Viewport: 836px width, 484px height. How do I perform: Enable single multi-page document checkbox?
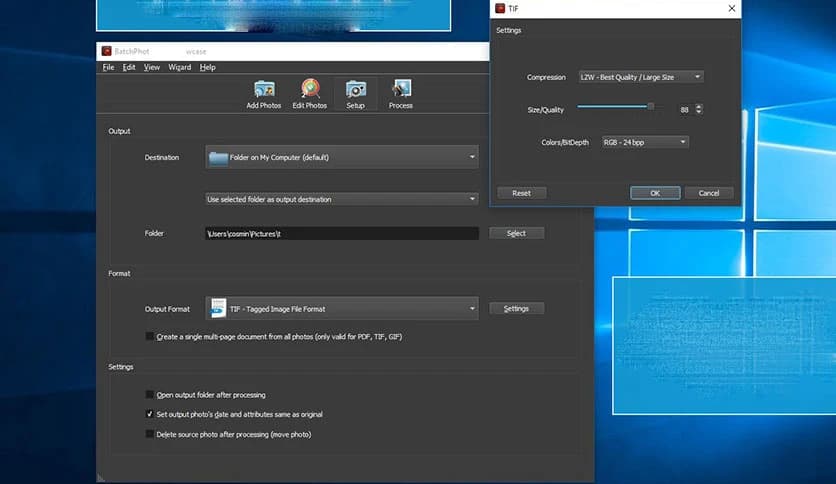click(150, 337)
